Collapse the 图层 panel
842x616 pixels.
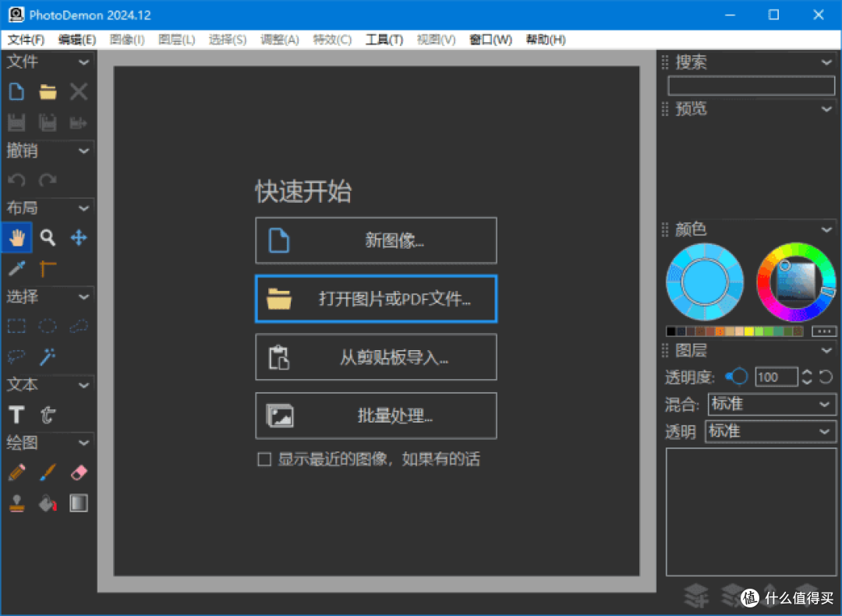point(826,351)
